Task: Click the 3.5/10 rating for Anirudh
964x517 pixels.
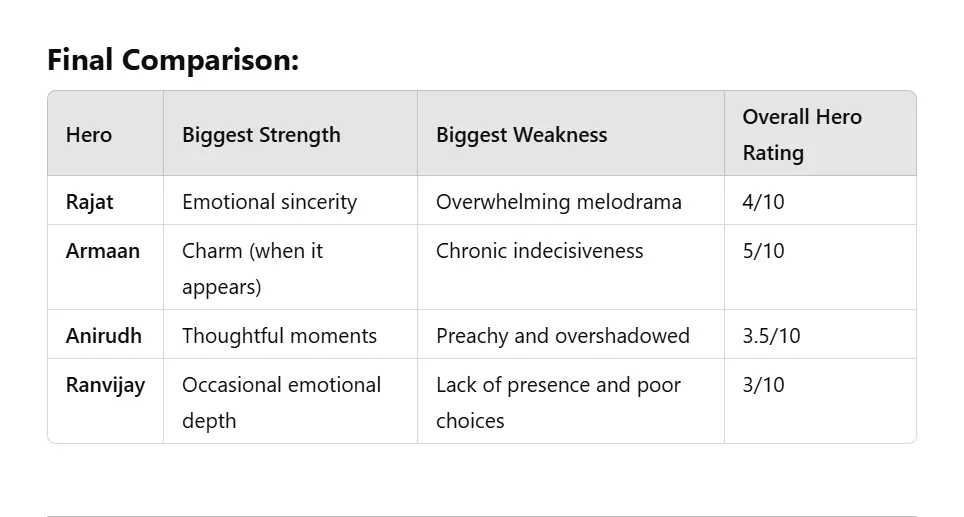Action: 772,336
